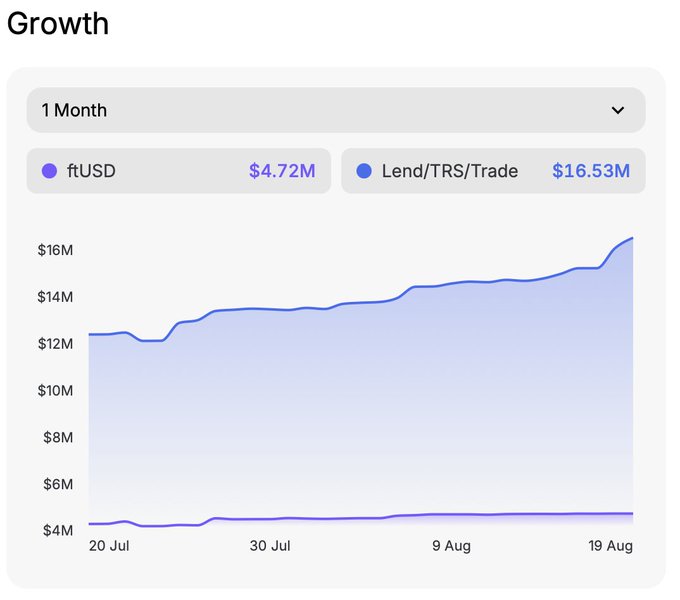Click the $16M y-axis label
The image size is (680, 600).
click(x=55, y=250)
